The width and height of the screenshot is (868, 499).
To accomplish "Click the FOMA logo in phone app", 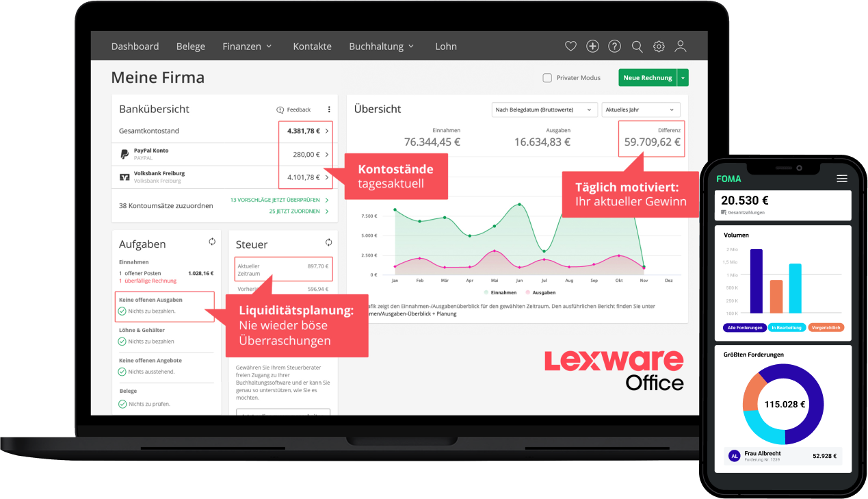I will click(728, 179).
